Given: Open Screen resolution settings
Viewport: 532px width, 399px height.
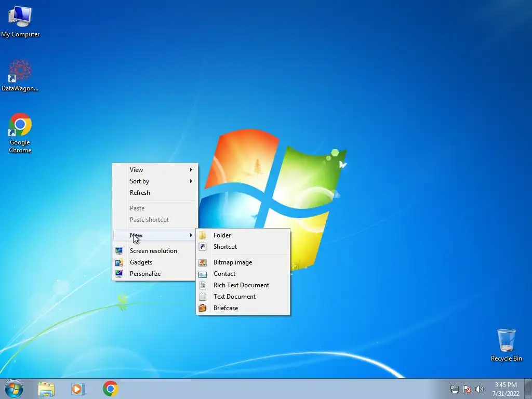Looking at the screenshot, I should tap(155, 251).
